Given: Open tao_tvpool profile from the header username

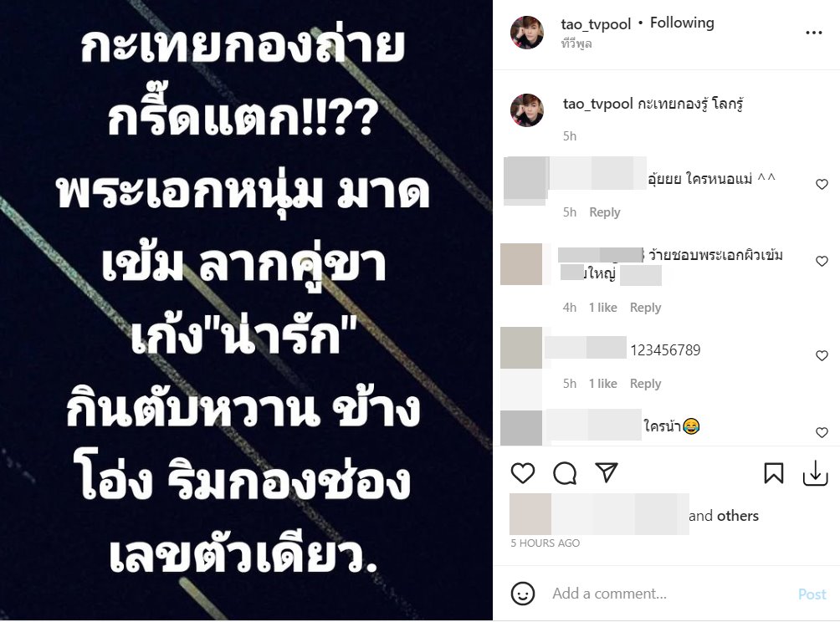Looking at the screenshot, I should [596, 24].
